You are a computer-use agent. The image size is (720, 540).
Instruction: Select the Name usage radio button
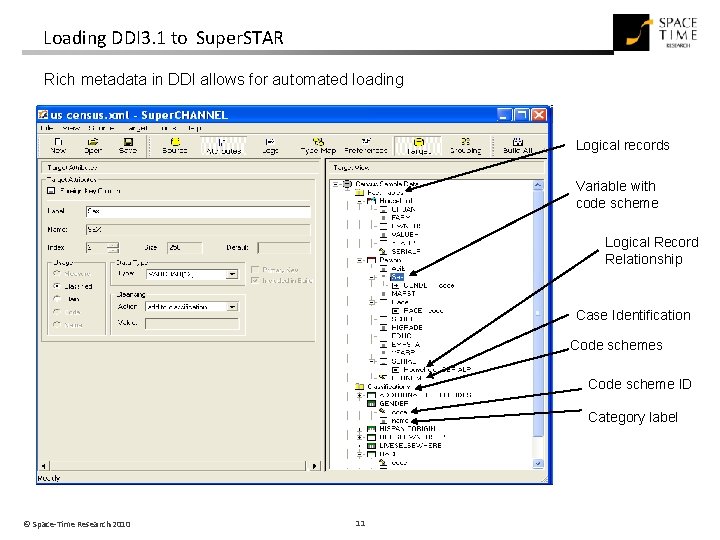[x=57, y=324]
